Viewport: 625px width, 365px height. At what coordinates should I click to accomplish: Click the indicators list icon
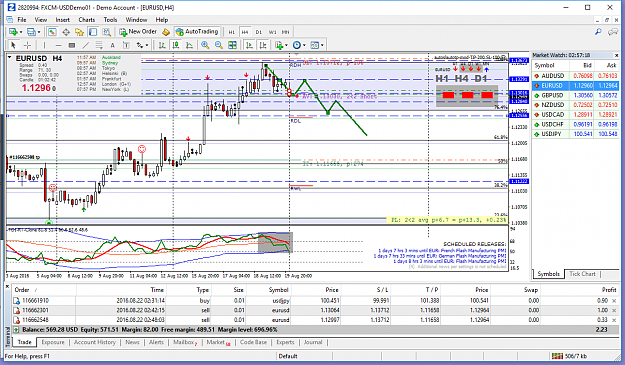coord(279,45)
